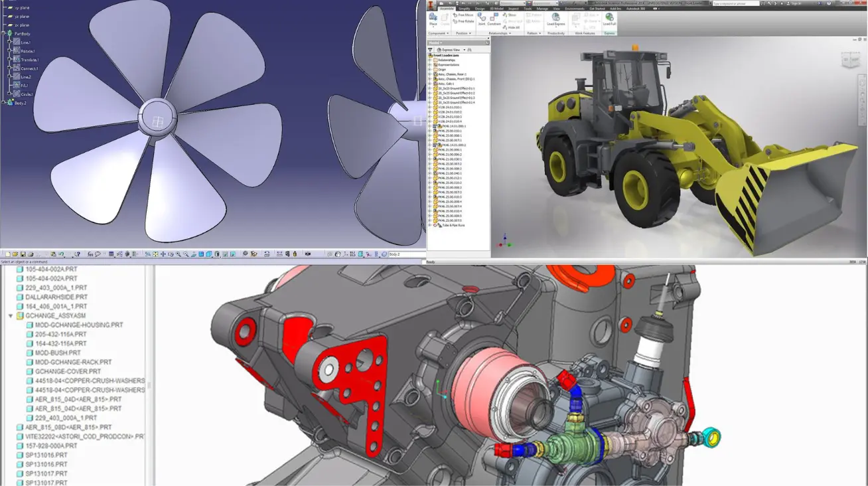Click the pan arrows icon in view toolbar

pos(163,254)
